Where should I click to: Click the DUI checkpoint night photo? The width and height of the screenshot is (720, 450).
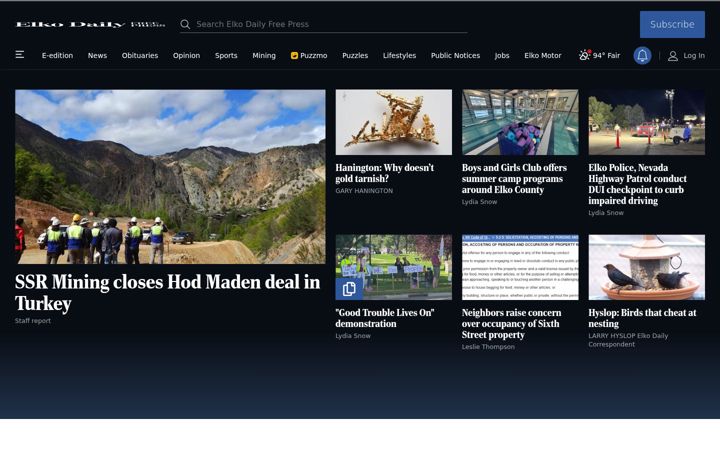[647, 122]
